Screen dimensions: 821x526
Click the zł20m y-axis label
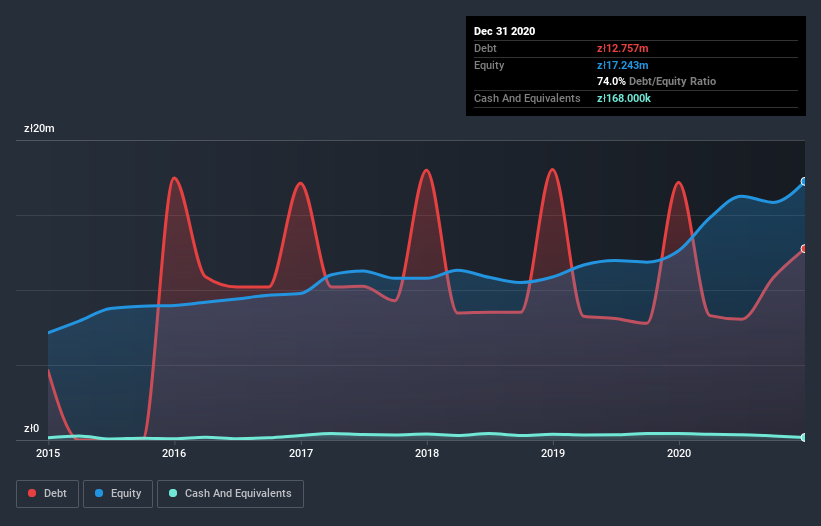pyautogui.click(x=39, y=128)
